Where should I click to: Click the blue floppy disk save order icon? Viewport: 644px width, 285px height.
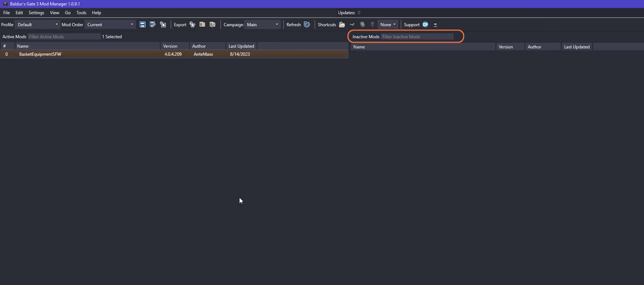coord(142,25)
